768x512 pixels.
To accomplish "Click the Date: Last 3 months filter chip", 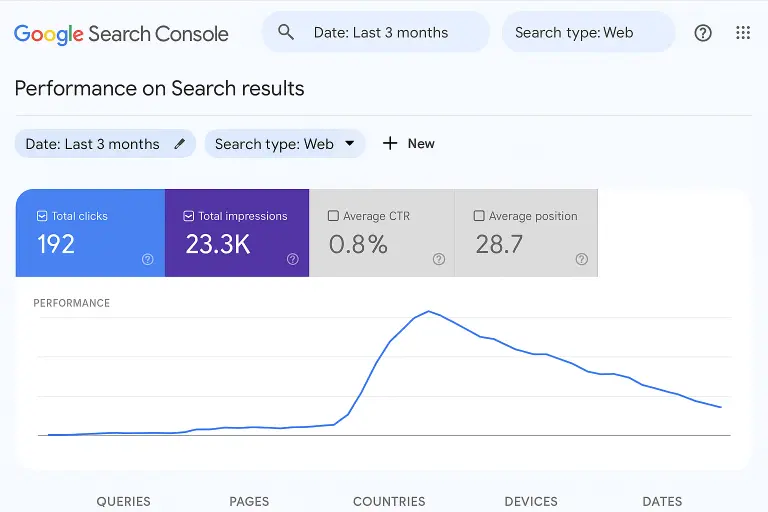I will pos(105,144).
